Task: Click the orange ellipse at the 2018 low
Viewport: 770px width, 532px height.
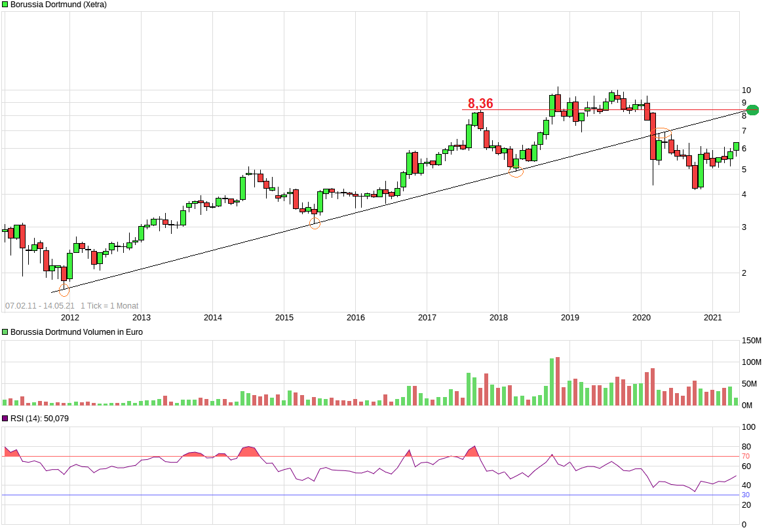Action: pyautogui.click(x=516, y=172)
